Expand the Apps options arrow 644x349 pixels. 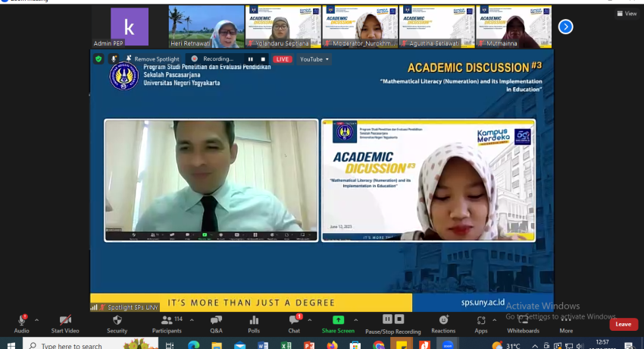(x=495, y=320)
